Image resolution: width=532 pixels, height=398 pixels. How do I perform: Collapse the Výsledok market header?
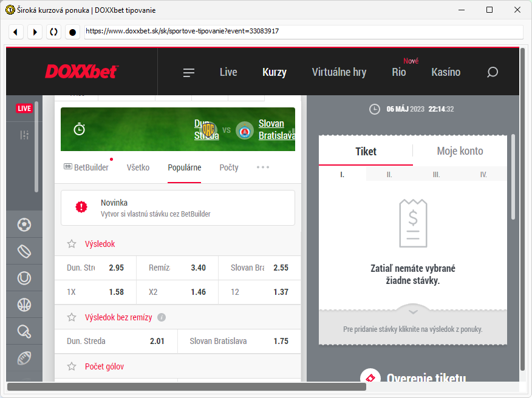[x=178, y=244]
